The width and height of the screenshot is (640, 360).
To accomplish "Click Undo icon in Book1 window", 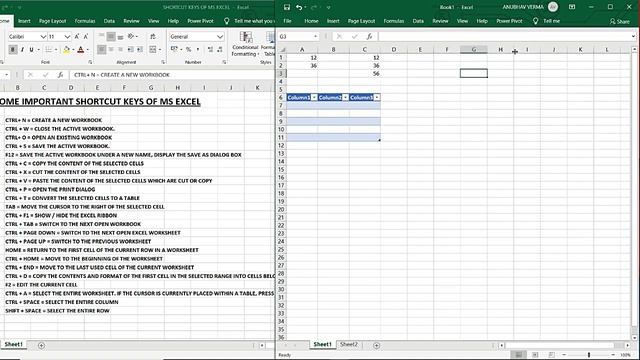I will 299,7.
